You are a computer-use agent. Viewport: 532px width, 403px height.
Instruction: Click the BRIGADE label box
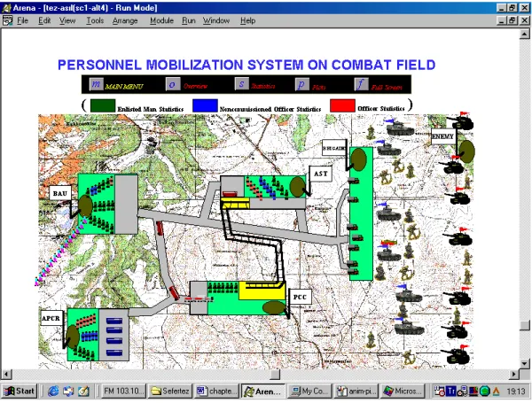[334, 148]
